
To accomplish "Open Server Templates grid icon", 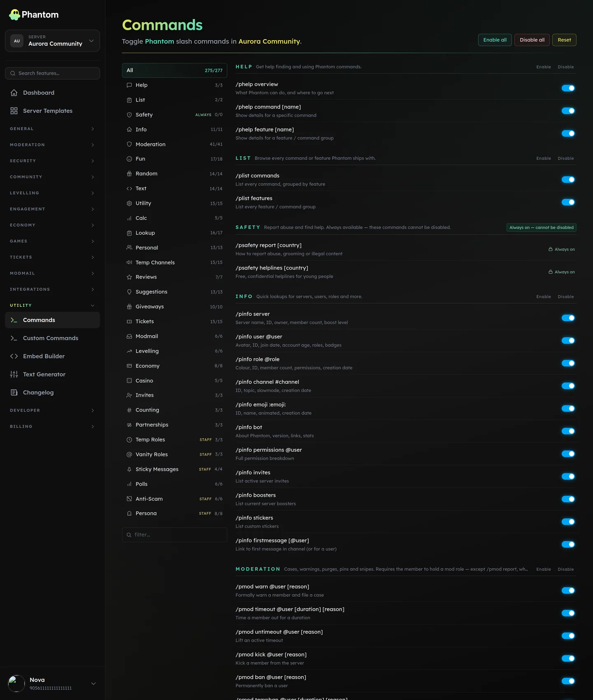I will point(14,111).
